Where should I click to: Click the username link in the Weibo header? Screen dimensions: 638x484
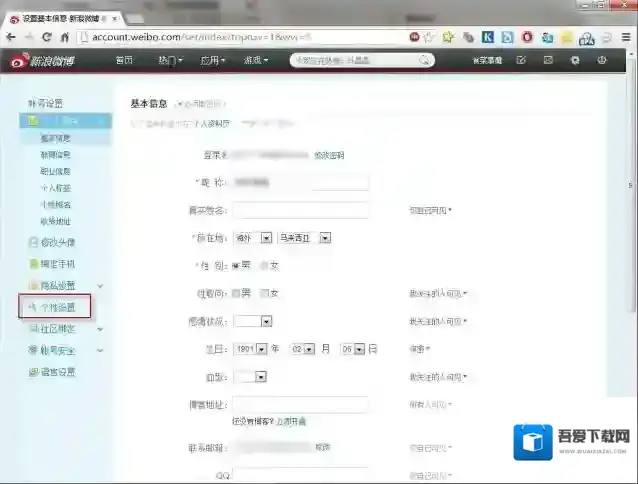487,60
